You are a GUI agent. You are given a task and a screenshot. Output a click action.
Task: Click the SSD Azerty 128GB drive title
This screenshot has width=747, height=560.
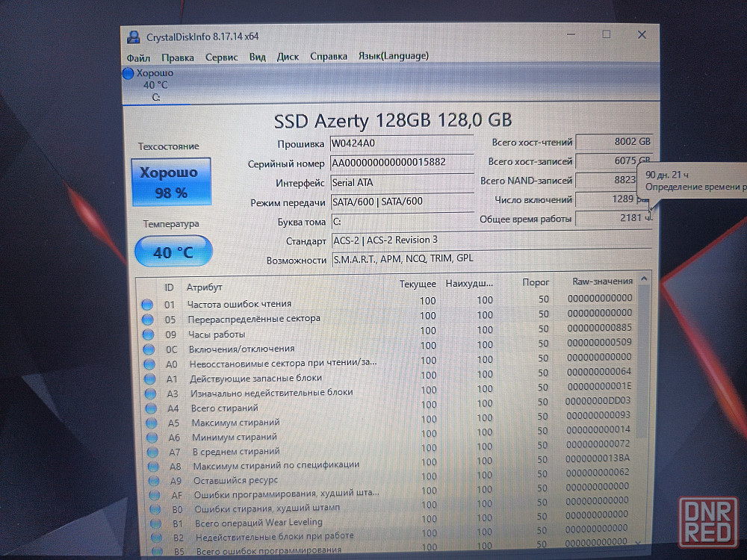tap(393, 120)
